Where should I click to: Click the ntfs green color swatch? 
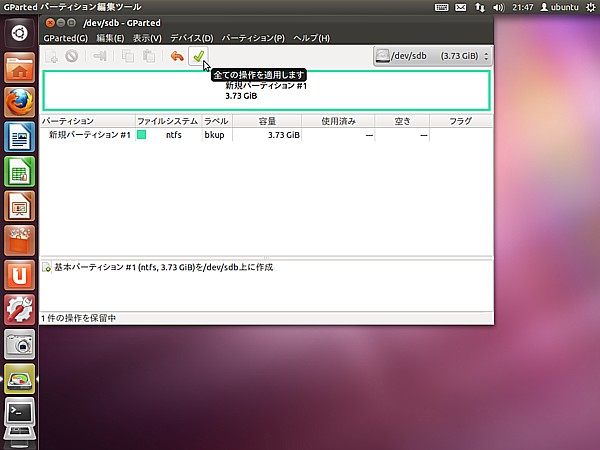(x=142, y=135)
